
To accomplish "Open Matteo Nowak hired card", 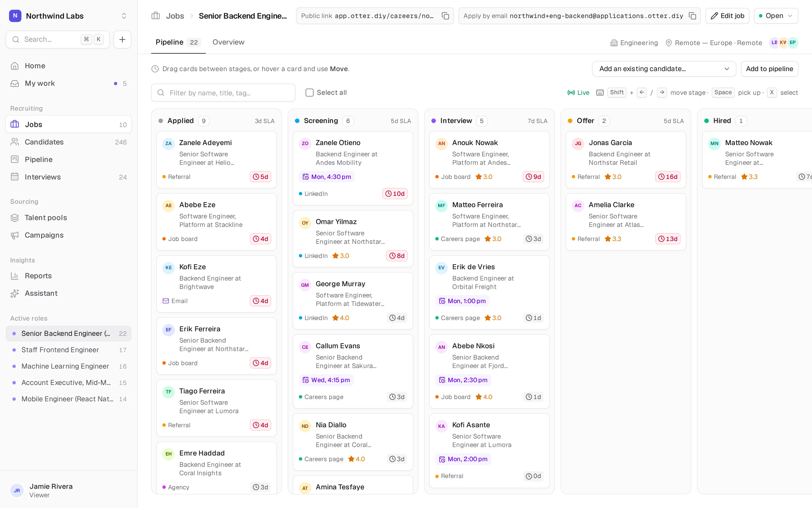I will pos(757,159).
